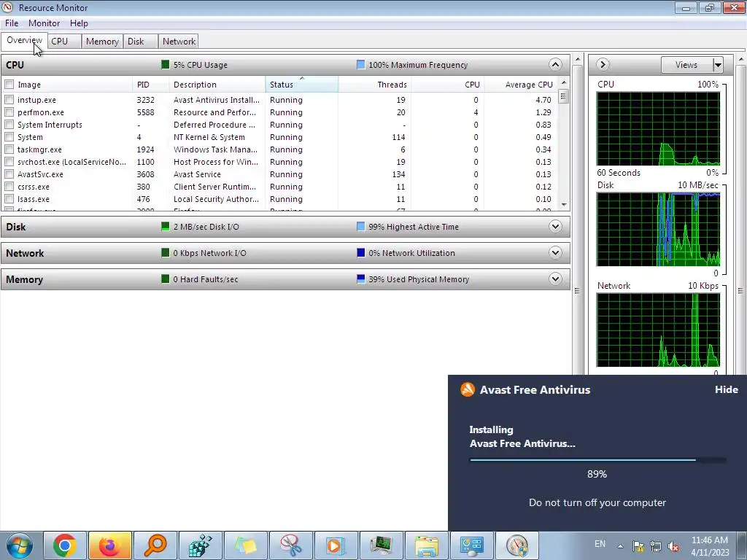747x560 pixels.
Task: Open the Task Manager taskbar icon
Action: (x=382, y=545)
